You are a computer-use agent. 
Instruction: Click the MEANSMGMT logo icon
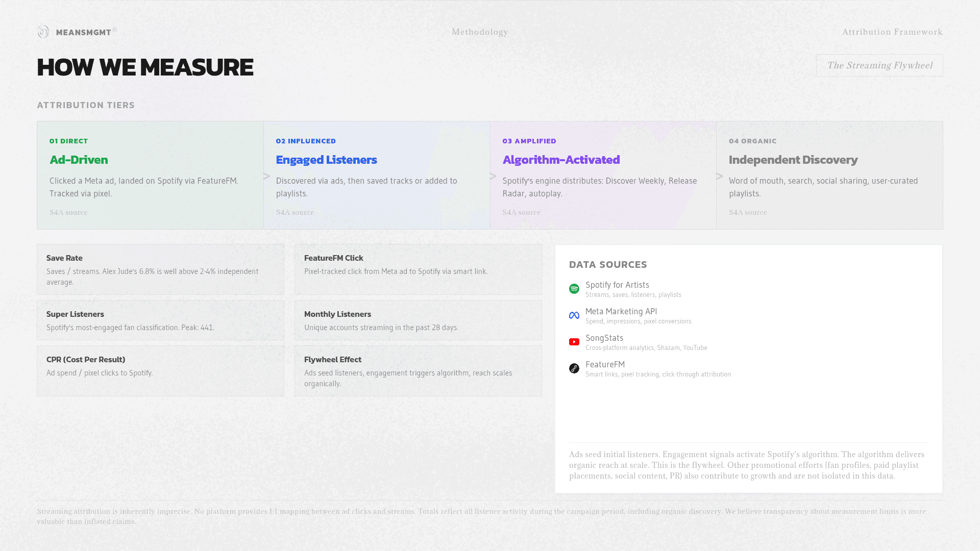click(x=43, y=32)
